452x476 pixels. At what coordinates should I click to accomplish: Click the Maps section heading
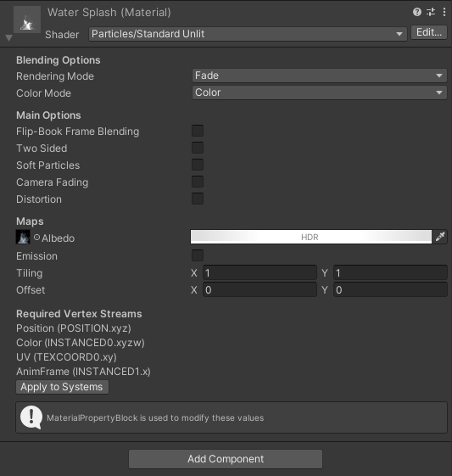coord(30,221)
